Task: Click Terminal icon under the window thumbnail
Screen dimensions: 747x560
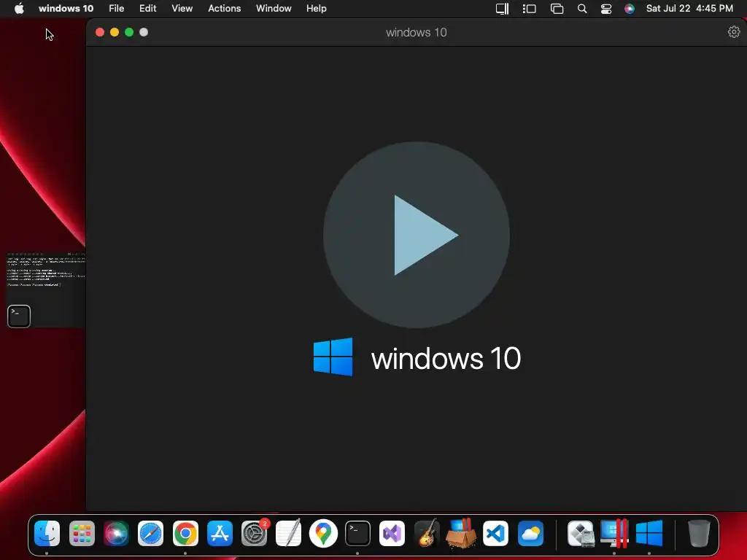Action: [19, 316]
